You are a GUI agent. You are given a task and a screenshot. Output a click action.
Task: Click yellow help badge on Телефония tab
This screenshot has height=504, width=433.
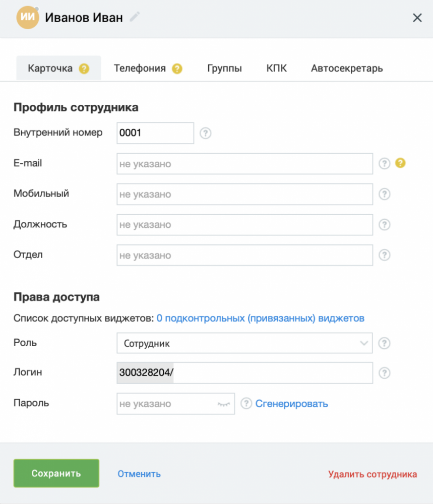click(177, 69)
